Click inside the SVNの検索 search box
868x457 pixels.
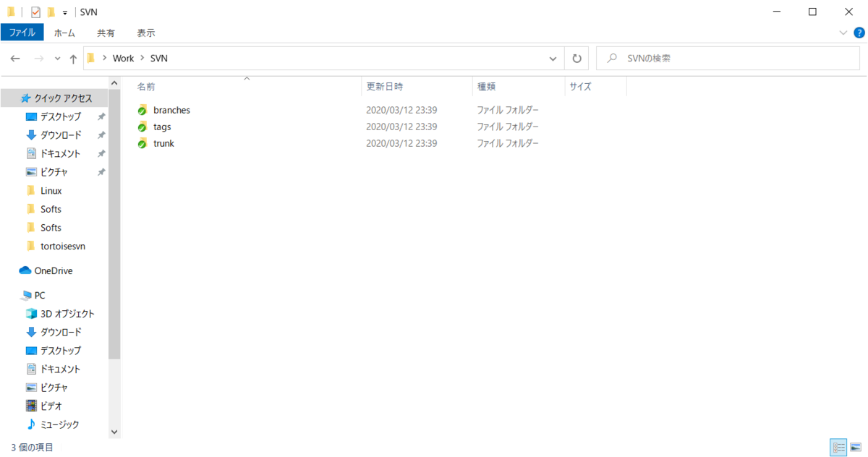pos(723,58)
